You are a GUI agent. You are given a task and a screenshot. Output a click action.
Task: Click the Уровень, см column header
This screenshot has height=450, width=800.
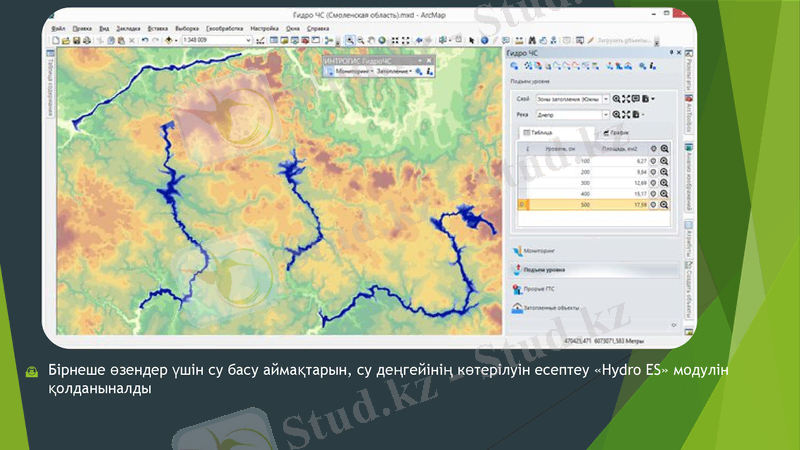tap(560, 149)
